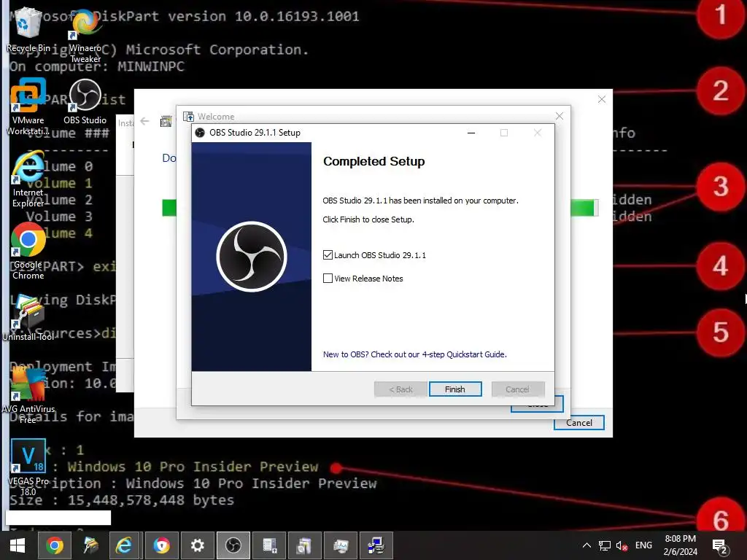Viewport: 747px width, 560px height.
Task: Switch ENG input language indicator
Action: point(643,545)
